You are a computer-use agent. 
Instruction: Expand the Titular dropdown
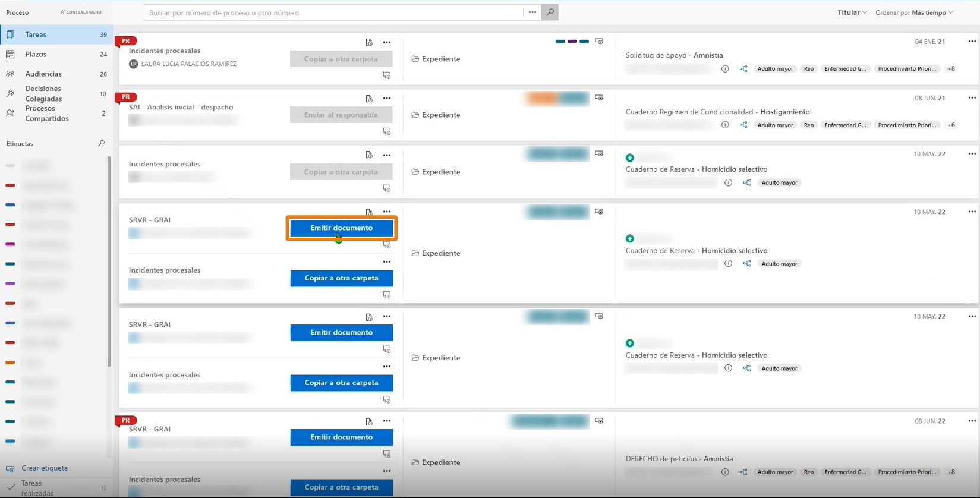(852, 12)
